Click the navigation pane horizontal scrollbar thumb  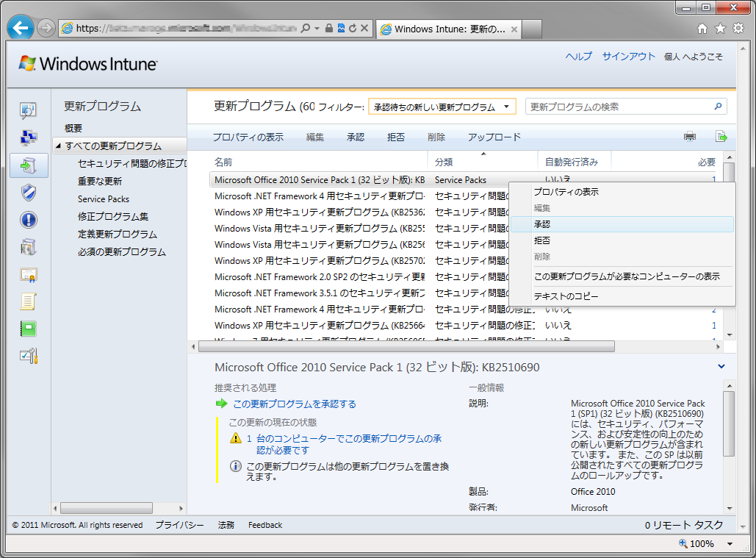[x=107, y=508]
